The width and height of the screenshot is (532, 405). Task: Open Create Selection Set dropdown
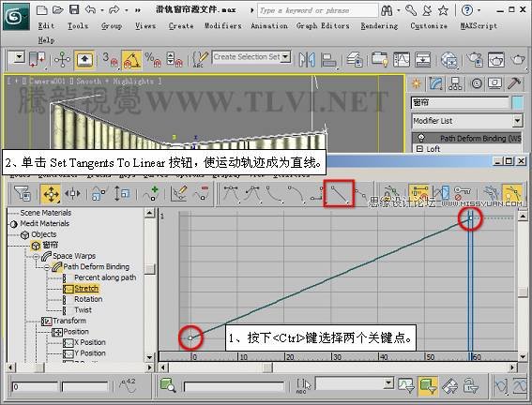click(x=286, y=56)
